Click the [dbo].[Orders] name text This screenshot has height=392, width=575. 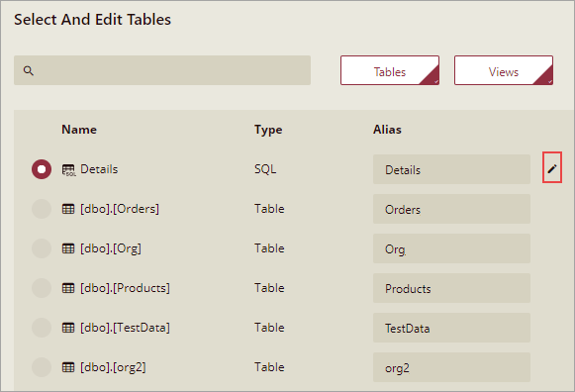(x=120, y=209)
